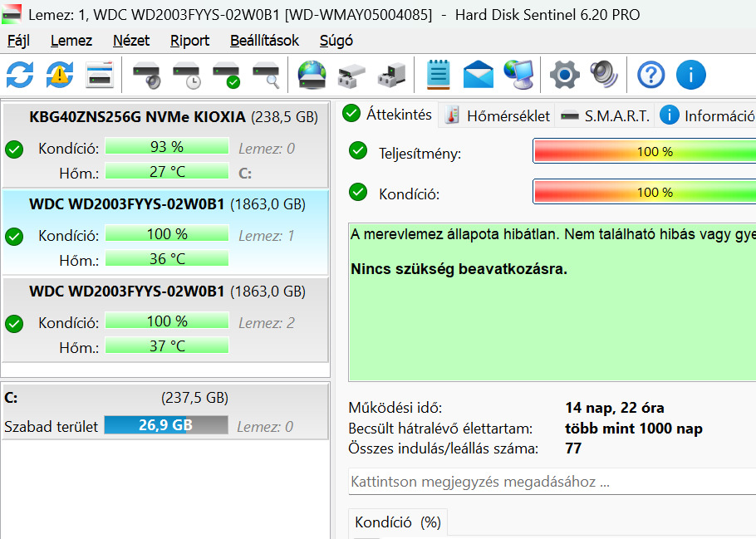The height and width of the screenshot is (539, 756).
Task: Click the 'Becsült hátralévő élettartam:' label
Action: coord(440,429)
